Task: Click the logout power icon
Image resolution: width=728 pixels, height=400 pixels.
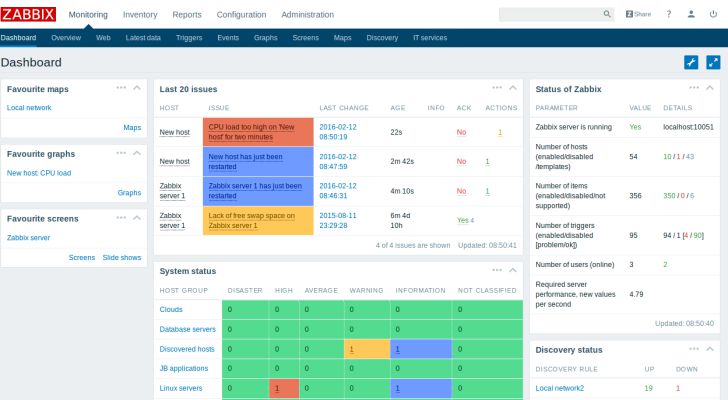Action: [x=713, y=14]
